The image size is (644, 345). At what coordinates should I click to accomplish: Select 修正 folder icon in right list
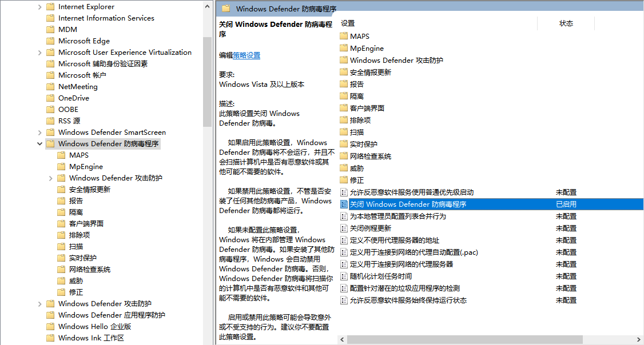344,180
